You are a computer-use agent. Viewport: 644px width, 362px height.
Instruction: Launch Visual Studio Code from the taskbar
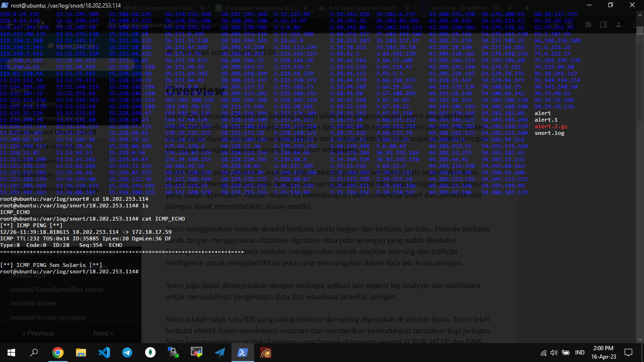104,352
